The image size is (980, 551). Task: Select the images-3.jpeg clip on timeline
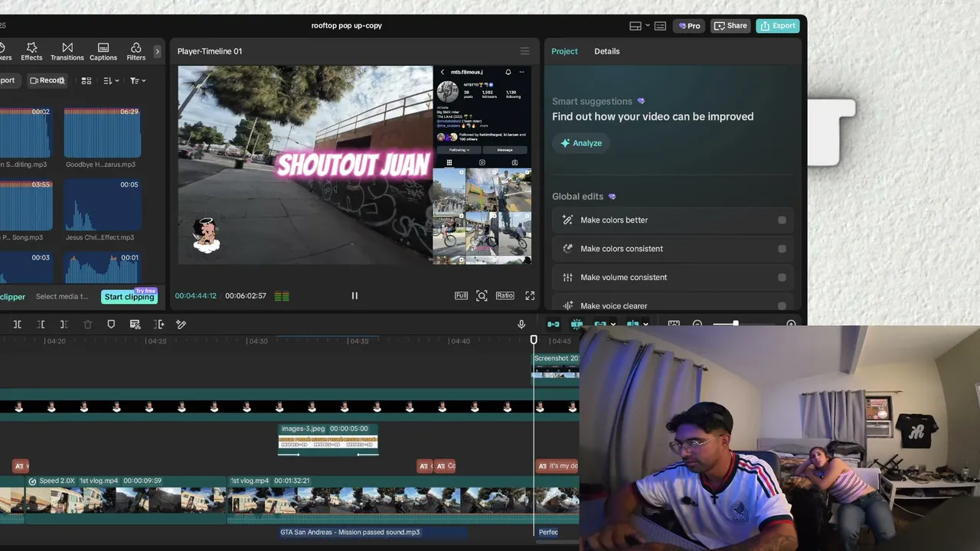(x=328, y=441)
